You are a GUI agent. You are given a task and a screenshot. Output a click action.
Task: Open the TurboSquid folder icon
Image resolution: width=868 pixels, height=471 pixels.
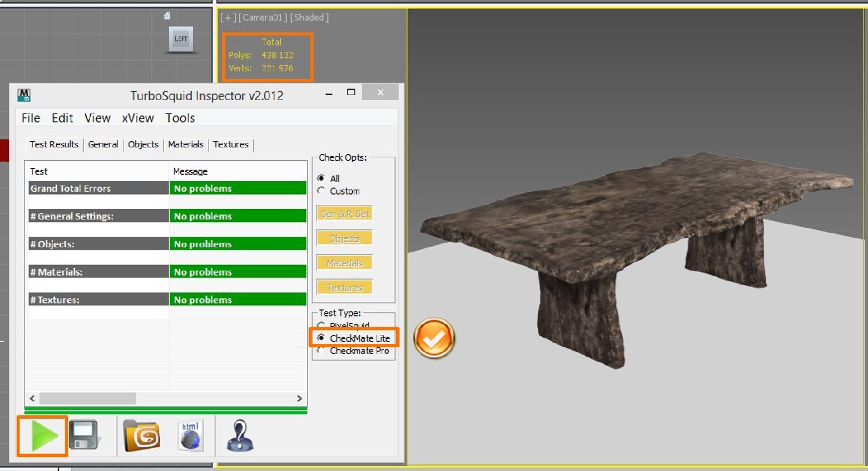coord(141,436)
